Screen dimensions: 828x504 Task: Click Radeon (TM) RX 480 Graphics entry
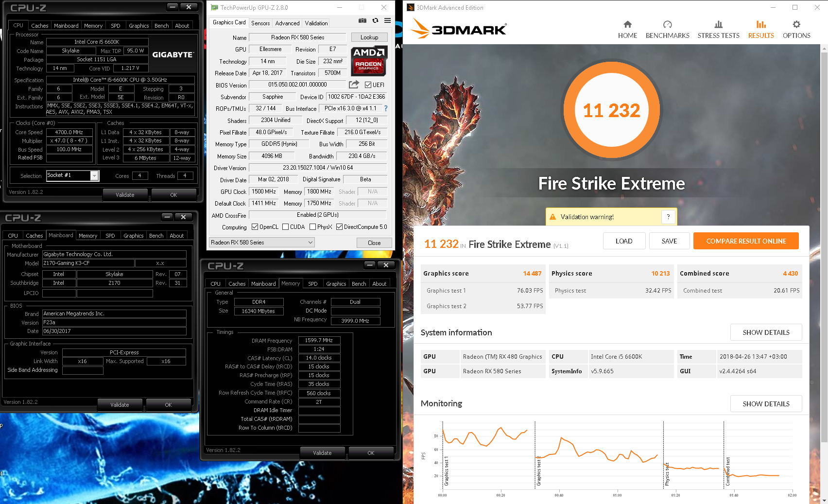click(502, 357)
